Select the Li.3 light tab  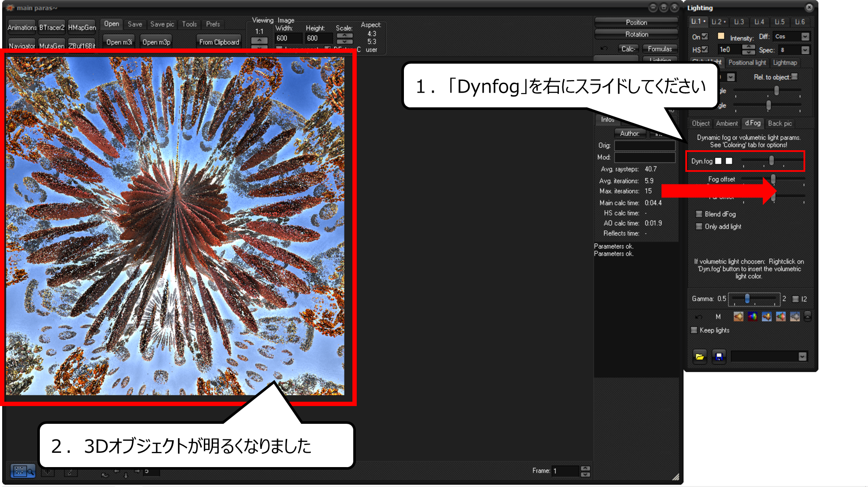tap(739, 22)
